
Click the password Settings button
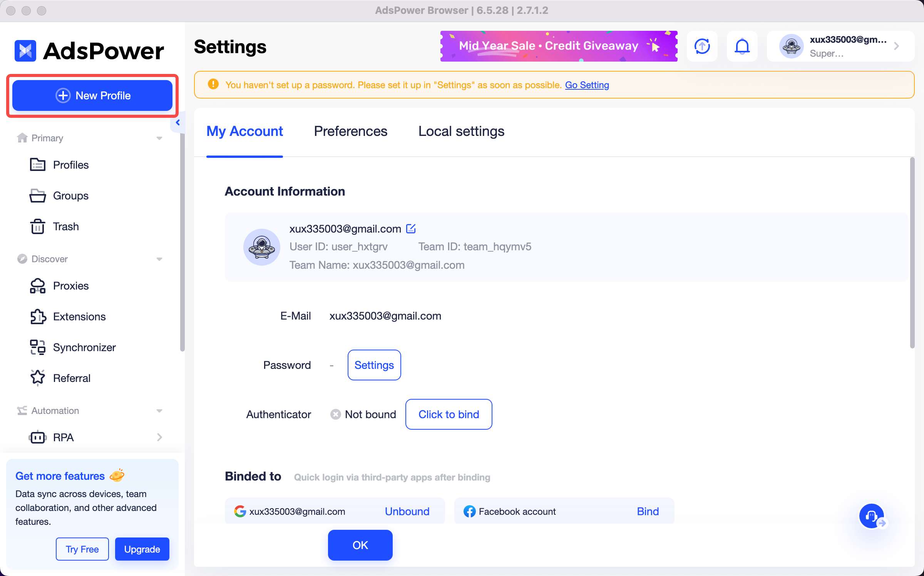pos(374,365)
